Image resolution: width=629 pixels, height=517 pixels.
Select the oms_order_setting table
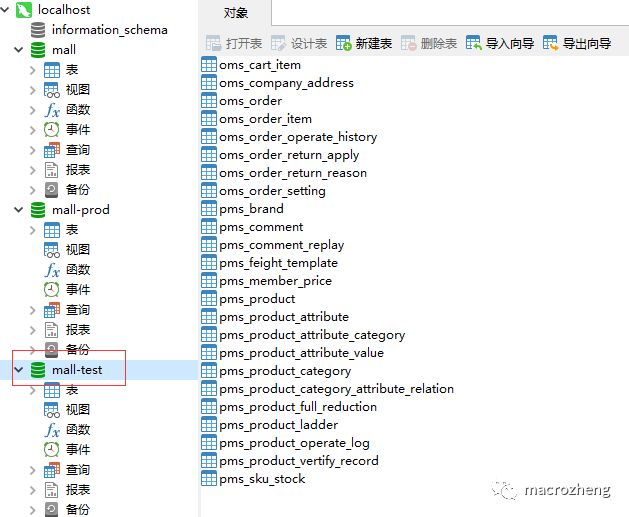tap(272, 191)
